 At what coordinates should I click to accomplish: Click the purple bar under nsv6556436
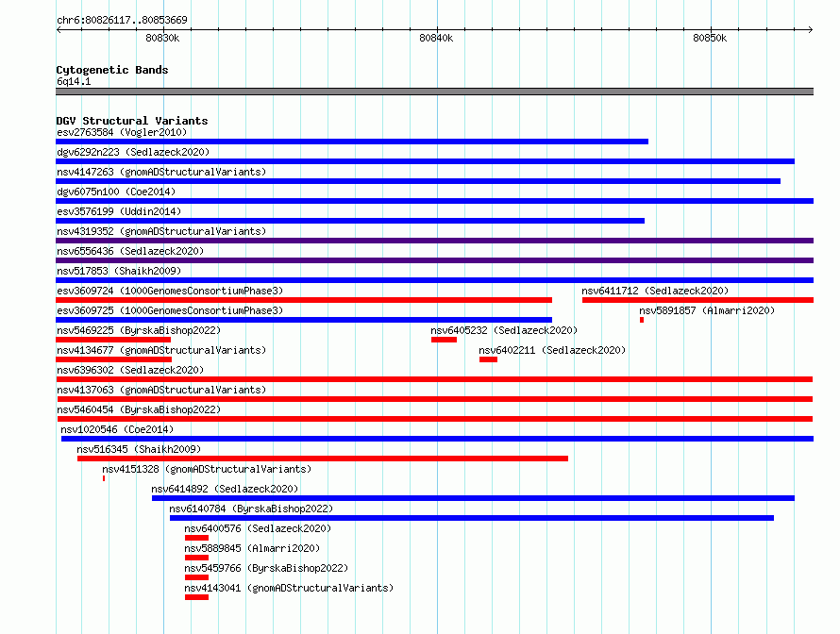click(x=434, y=260)
